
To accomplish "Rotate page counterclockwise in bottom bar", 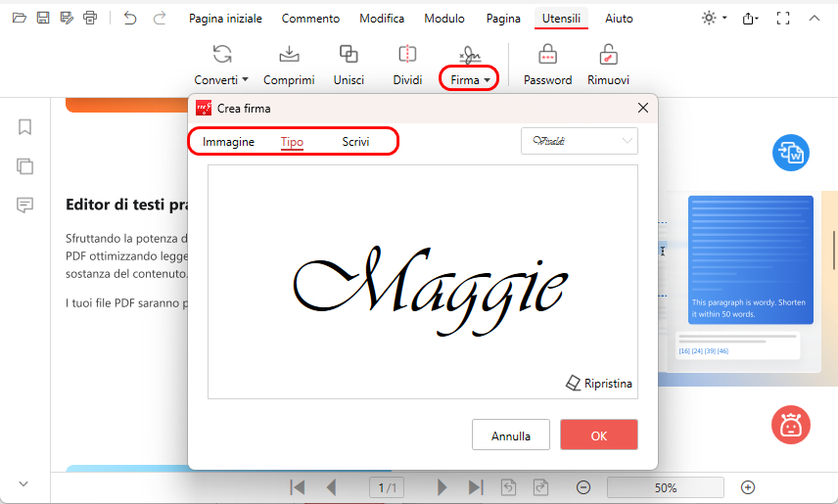I will 508,487.
